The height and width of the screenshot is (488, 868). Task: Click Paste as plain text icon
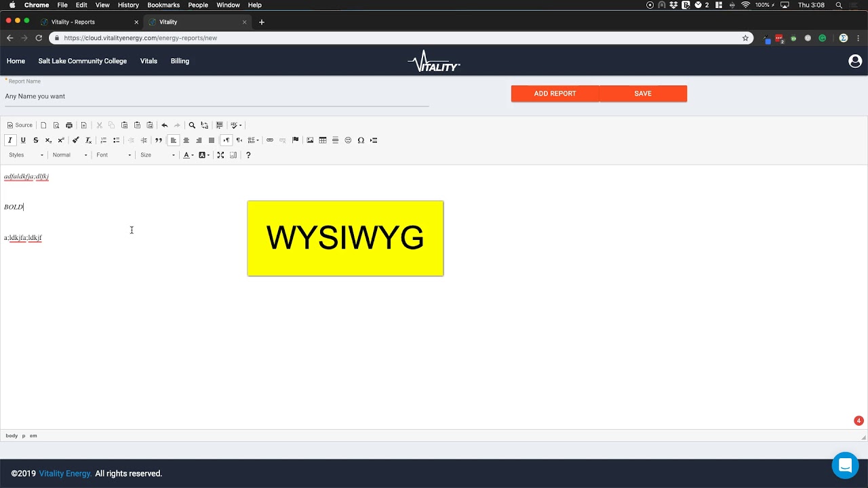(x=137, y=125)
